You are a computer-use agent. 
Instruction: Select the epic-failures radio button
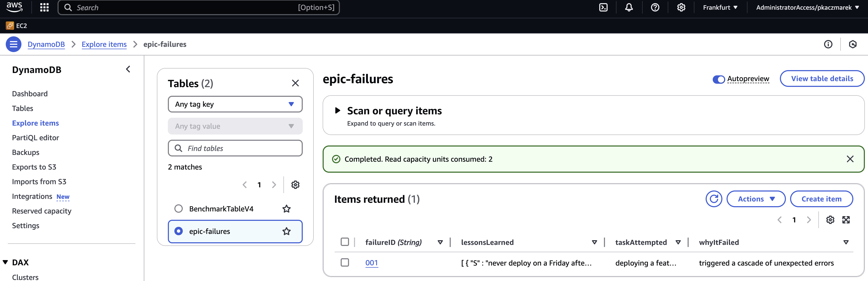[179, 231]
